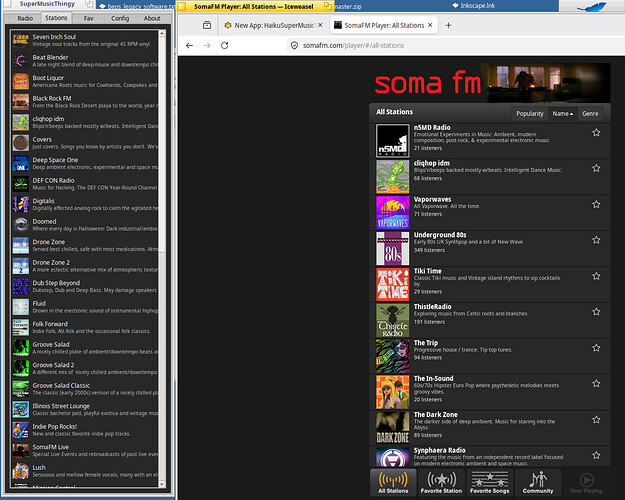Image resolution: width=625 pixels, height=500 pixels.
Task: Switch to the Radio tab in SuperMusicThingy
Action: point(25,18)
